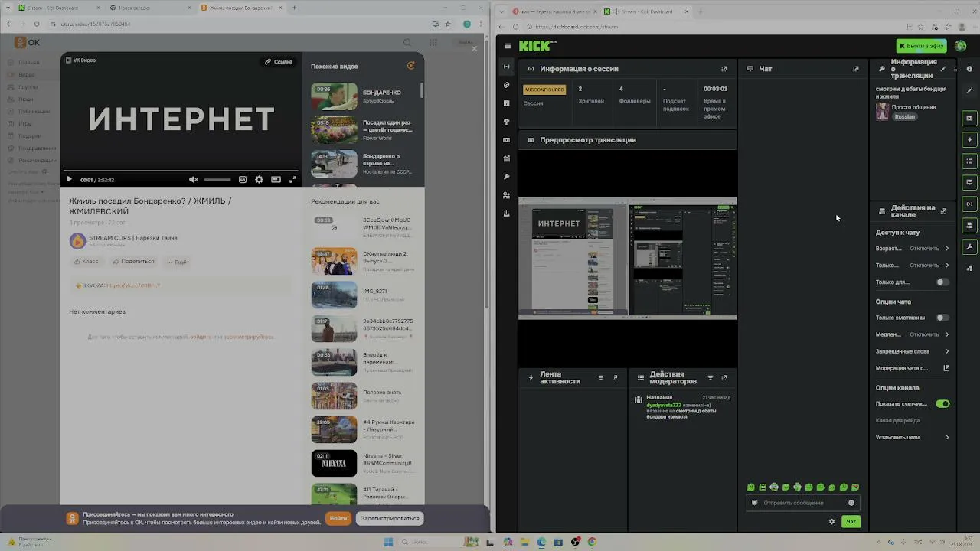Filter the Действия модераторов list

pos(710,377)
